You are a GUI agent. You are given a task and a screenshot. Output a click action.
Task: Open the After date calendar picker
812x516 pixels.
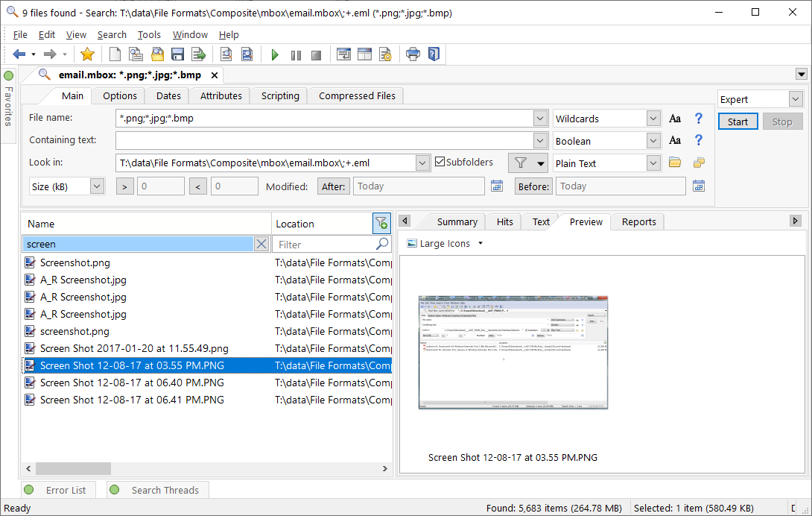(497, 186)
